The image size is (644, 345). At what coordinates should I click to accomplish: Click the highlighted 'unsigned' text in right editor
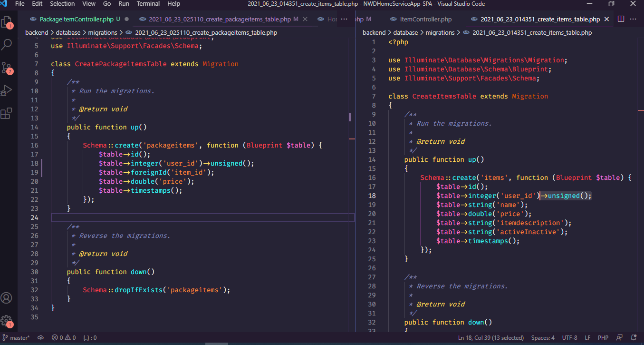[x=564, y=196]
